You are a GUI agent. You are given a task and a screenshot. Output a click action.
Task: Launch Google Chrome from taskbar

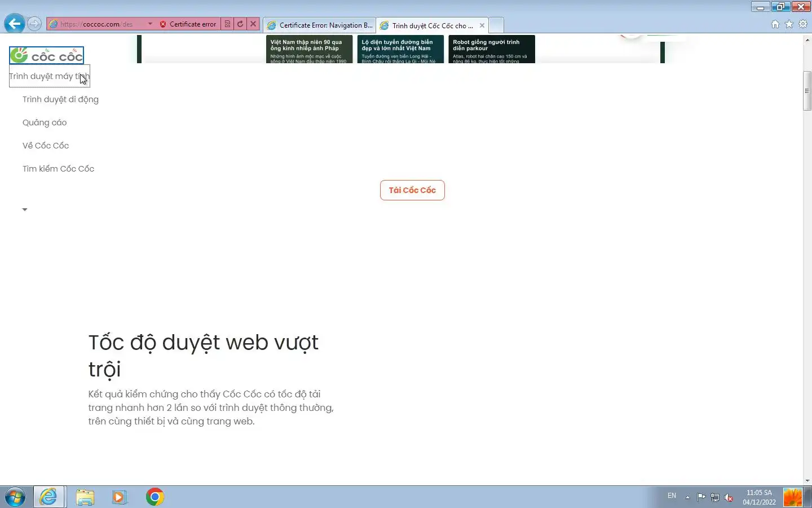click(x=155, y=497)
